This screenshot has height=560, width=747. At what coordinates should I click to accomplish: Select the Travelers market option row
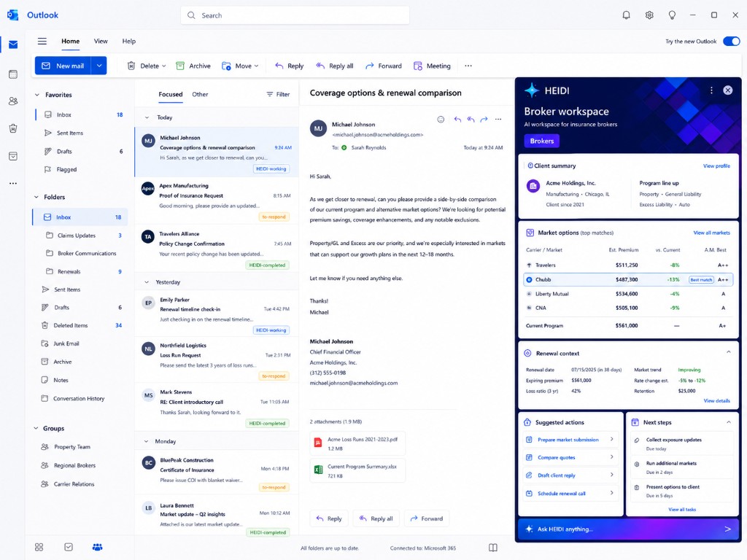[628, 265]
